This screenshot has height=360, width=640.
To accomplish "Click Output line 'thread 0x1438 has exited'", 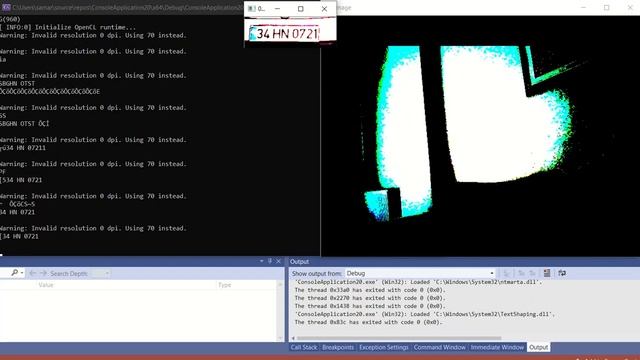I will [x=370, y=306].
